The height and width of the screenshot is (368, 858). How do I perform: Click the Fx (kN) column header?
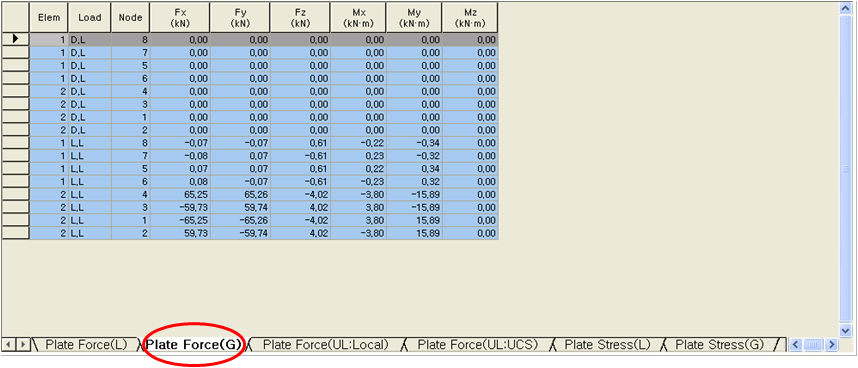click(180, 17)
